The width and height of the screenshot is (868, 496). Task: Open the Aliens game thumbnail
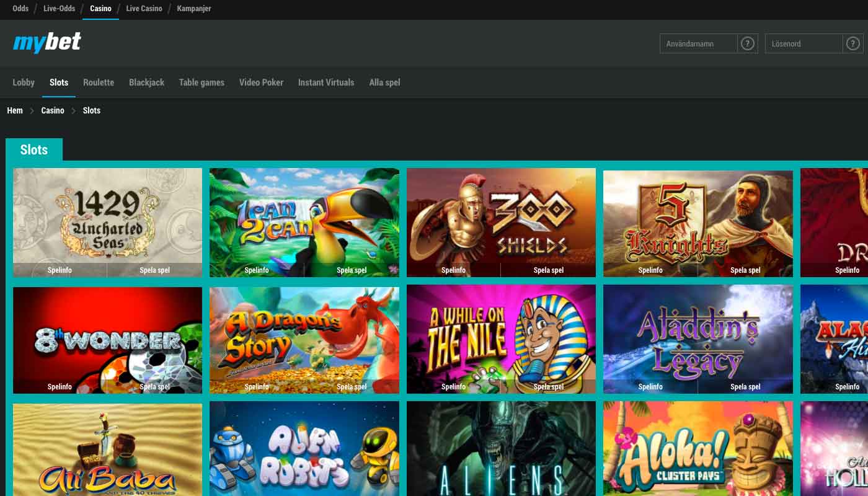click(x=501, y=448)
